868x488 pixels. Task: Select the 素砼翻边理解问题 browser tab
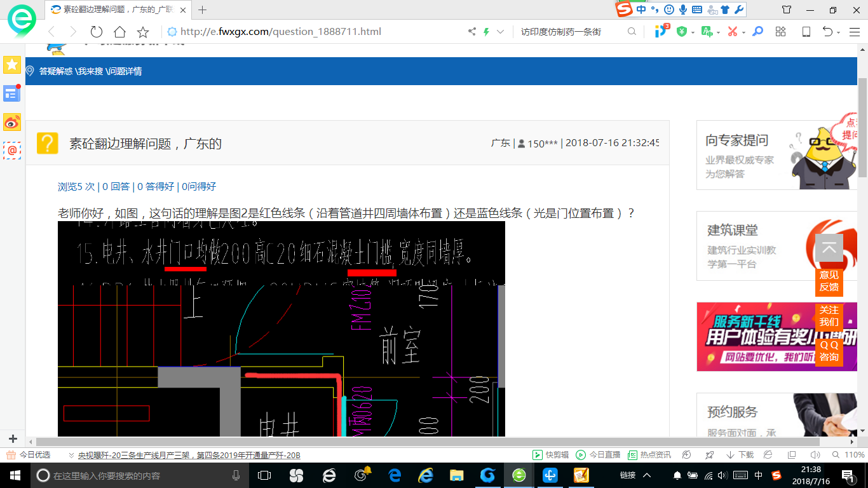pyautogui.click(x=118, y=10)
